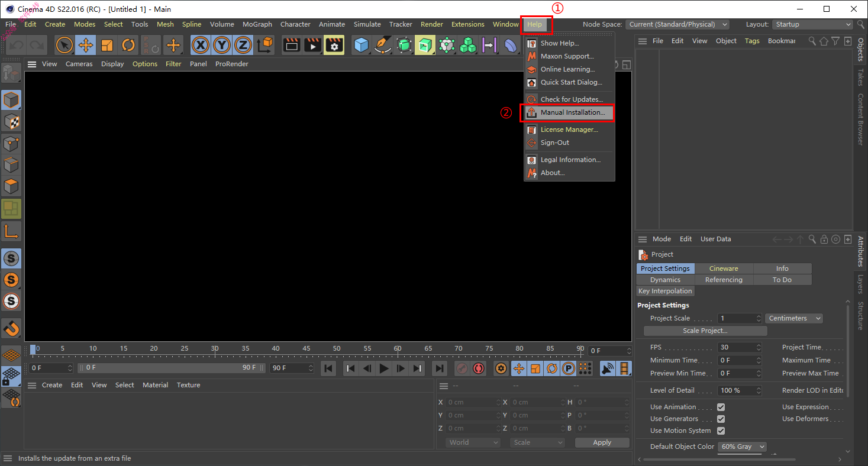Select About in Help menu

point(569,173)
